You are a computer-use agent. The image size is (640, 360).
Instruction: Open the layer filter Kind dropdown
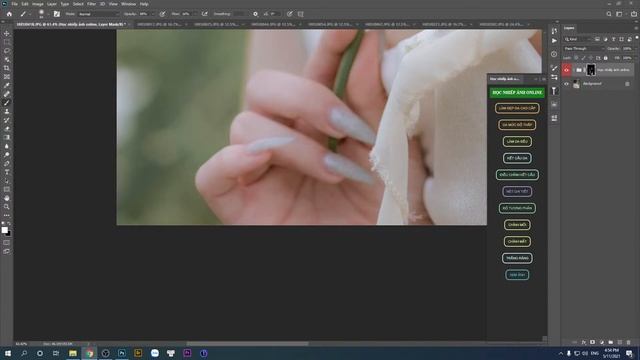point(577,39)
